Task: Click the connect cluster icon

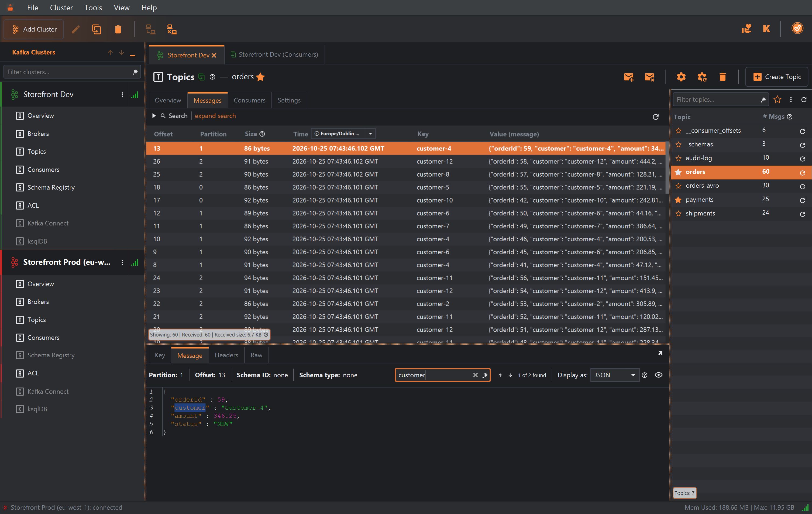Action: pos(150,29)
